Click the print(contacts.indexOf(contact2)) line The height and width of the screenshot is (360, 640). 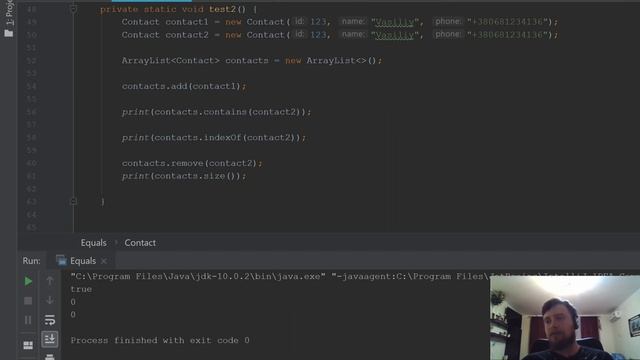point(213,138)
